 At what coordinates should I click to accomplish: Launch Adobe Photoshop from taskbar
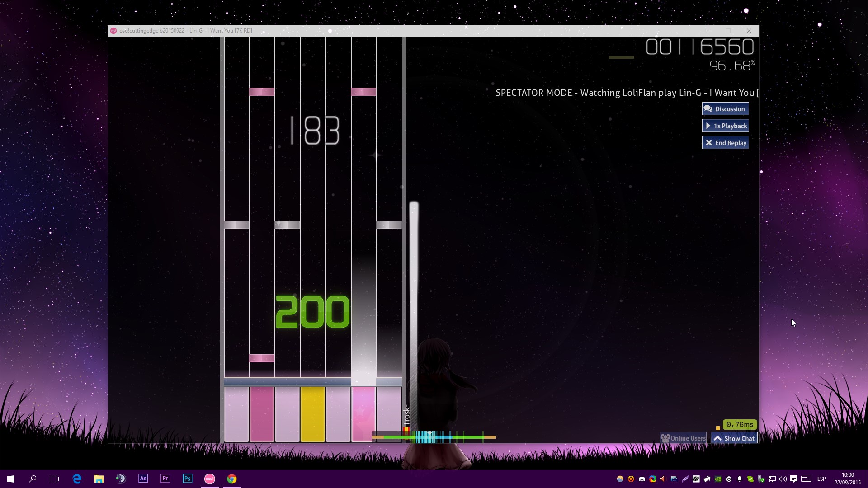click(187, 479)
